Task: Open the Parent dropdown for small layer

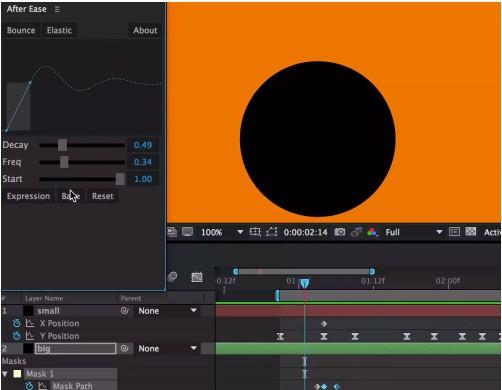Action: (167, 311)
